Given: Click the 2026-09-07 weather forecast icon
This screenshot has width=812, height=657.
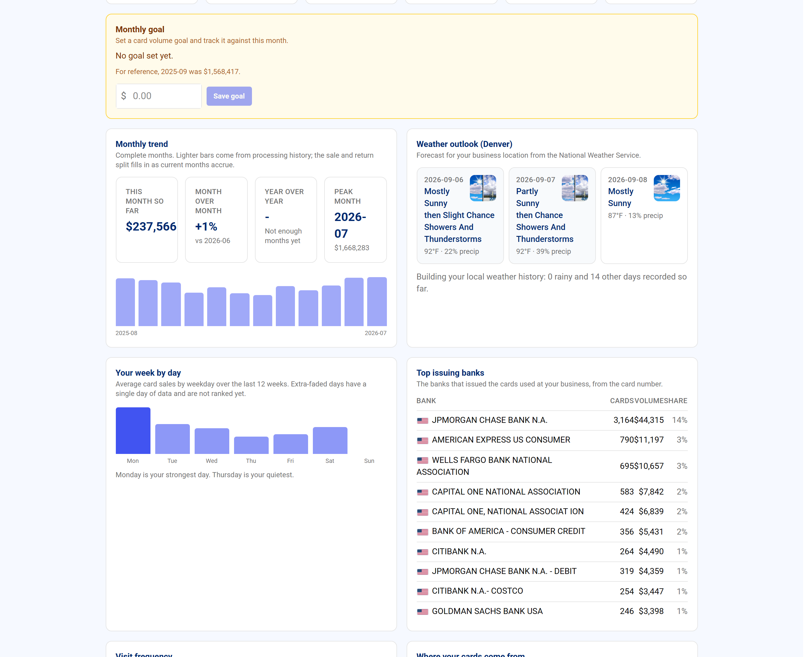Looking at the screenshot, I should (x=575, y=188).
